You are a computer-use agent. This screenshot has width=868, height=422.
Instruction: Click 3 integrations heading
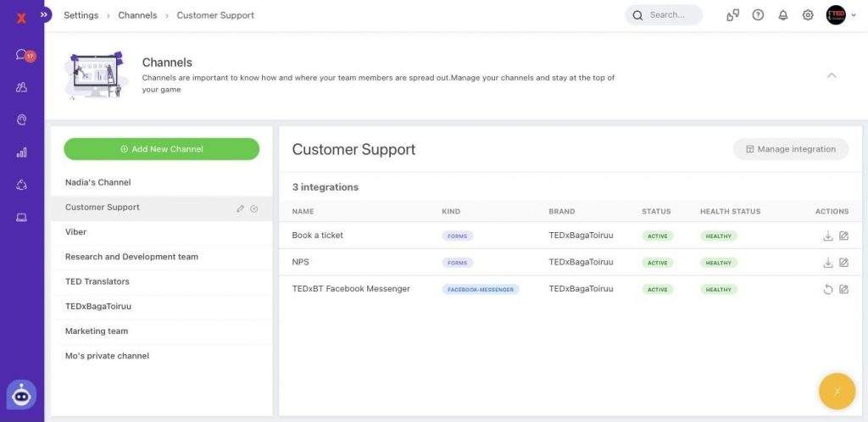click(325, 187)
